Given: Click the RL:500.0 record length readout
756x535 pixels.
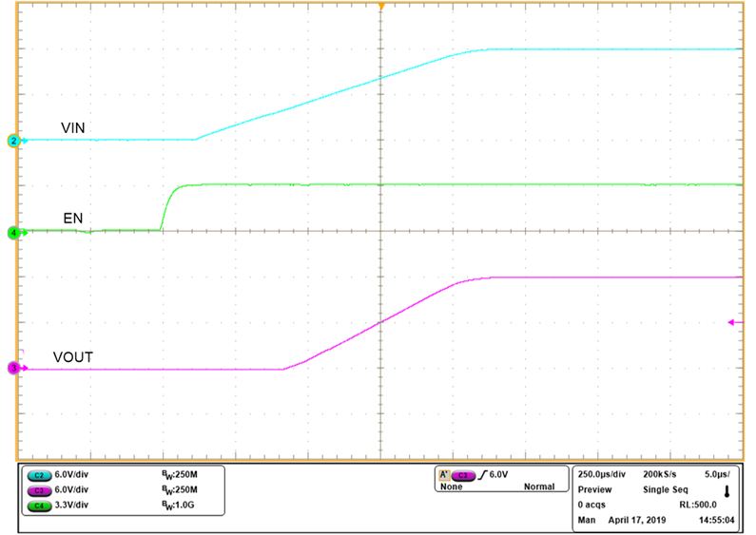Looking at the screenshot, I should 698,506.
